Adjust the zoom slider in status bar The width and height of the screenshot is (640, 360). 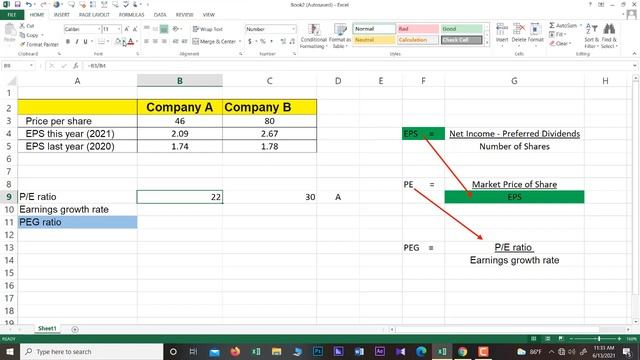[x=598, y=339]
